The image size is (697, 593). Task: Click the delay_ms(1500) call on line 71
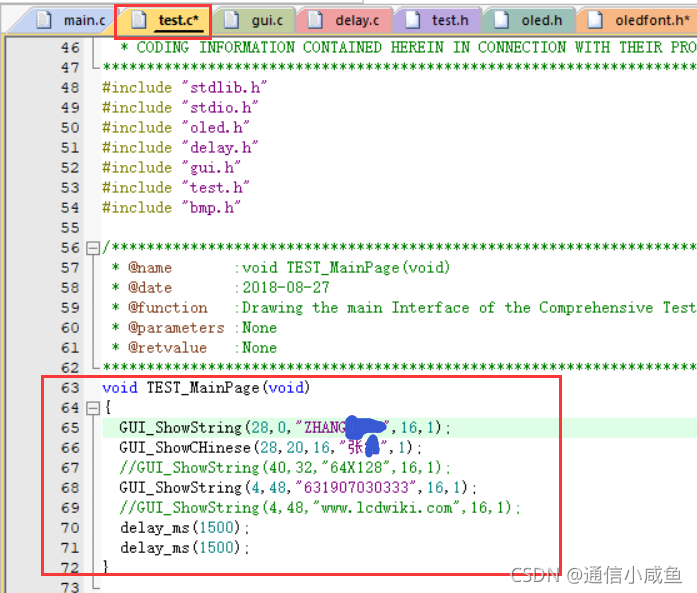pyautogui.click(x=184, y=548)
